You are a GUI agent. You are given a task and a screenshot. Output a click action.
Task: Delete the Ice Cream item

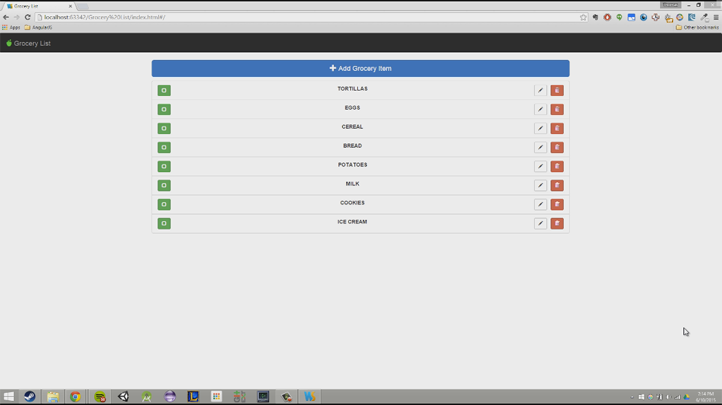tap(557, 224)
